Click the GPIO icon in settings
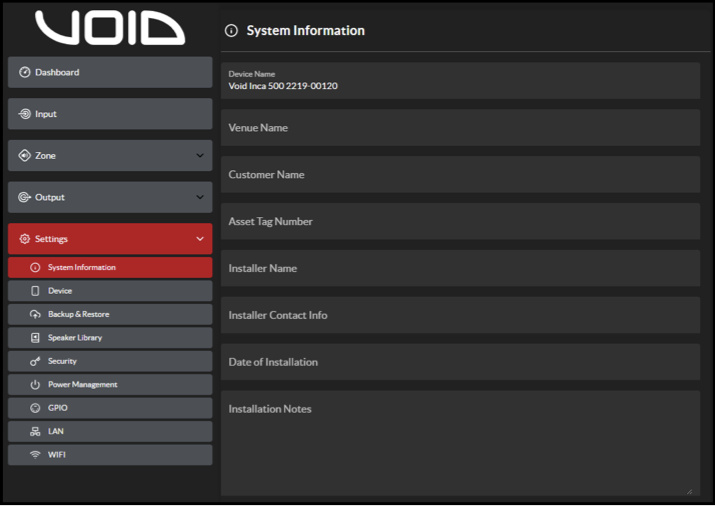The image size is (715, 508). point(35,408)
